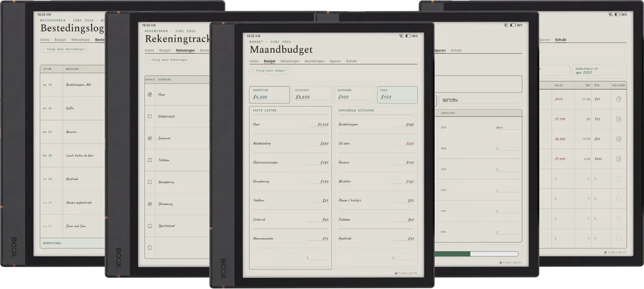This screenshot has height=289, width=644.
Task: Open the Index tab in Maandbudget
Action: pos(254,61)
